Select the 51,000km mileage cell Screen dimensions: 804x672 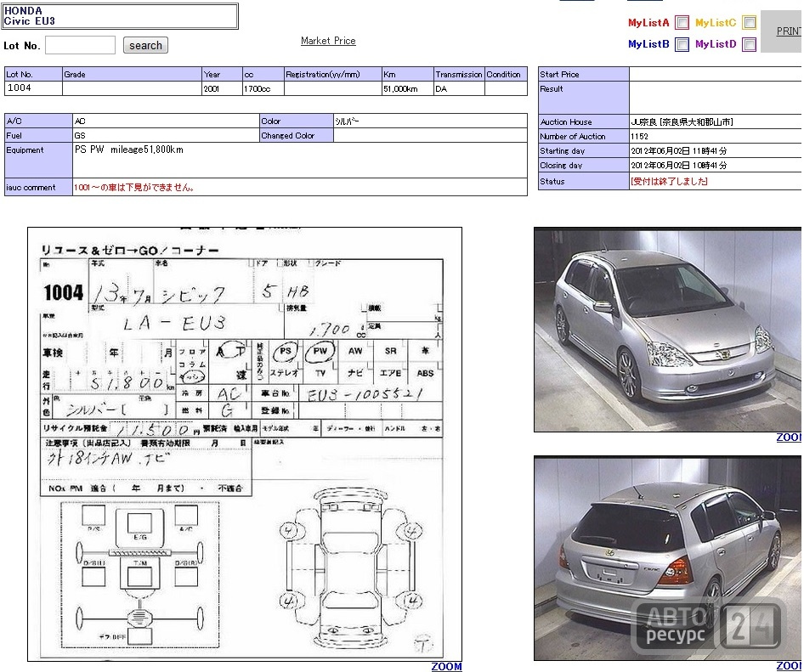[408, 88]
